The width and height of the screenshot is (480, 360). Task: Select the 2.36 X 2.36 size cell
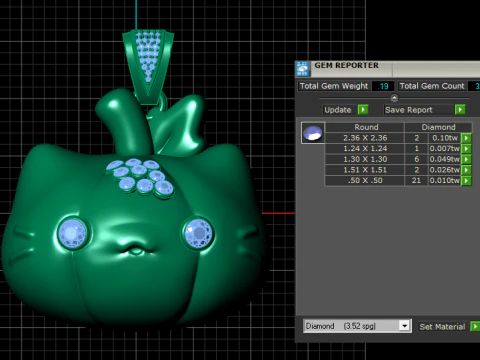point(365,138)
